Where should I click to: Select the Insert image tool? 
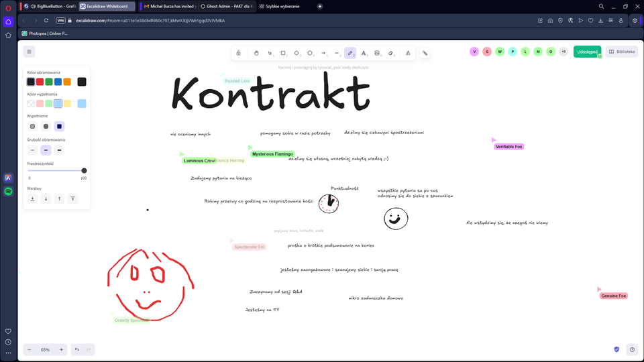[377, 53]
